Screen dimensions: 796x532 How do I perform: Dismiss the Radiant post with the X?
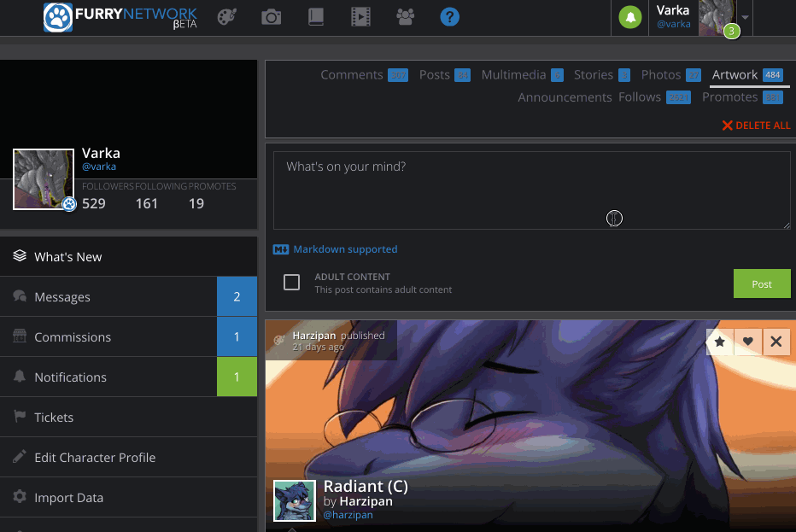tap(776, 342)
